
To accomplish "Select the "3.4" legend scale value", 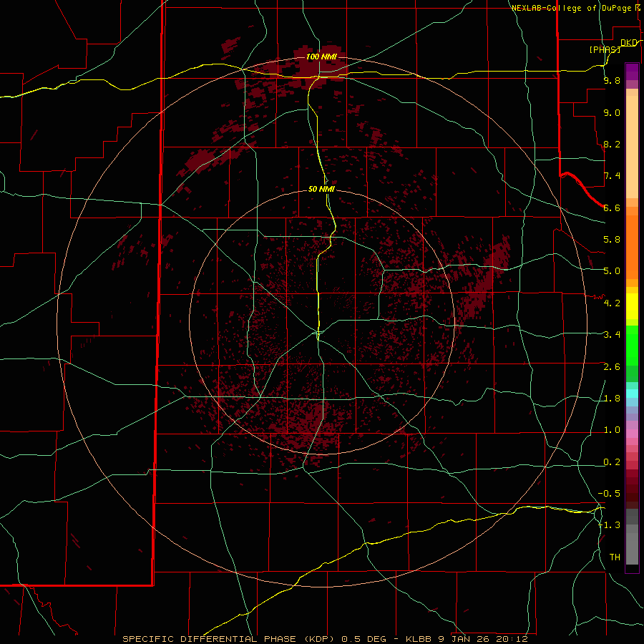I will coord(612,335).
